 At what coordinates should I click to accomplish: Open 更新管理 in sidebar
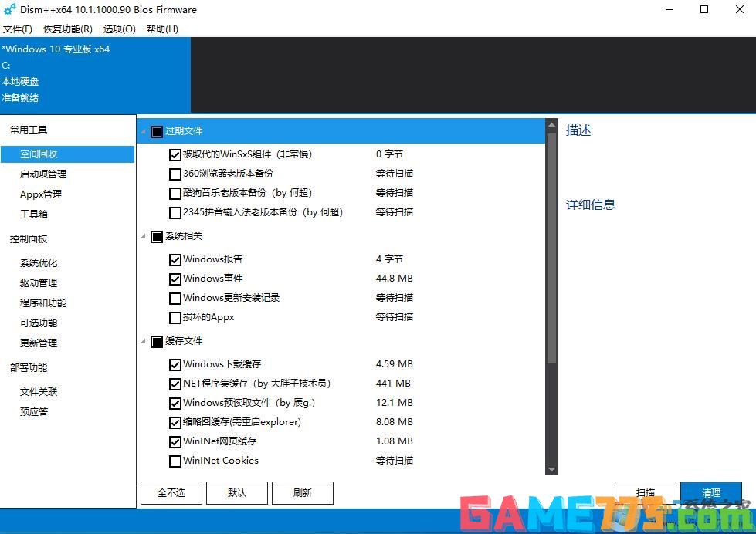(x=39, y=343)
